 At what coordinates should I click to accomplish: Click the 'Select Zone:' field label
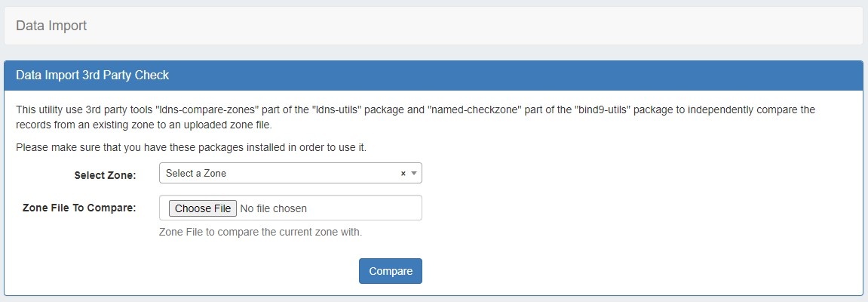click(105, 175)
